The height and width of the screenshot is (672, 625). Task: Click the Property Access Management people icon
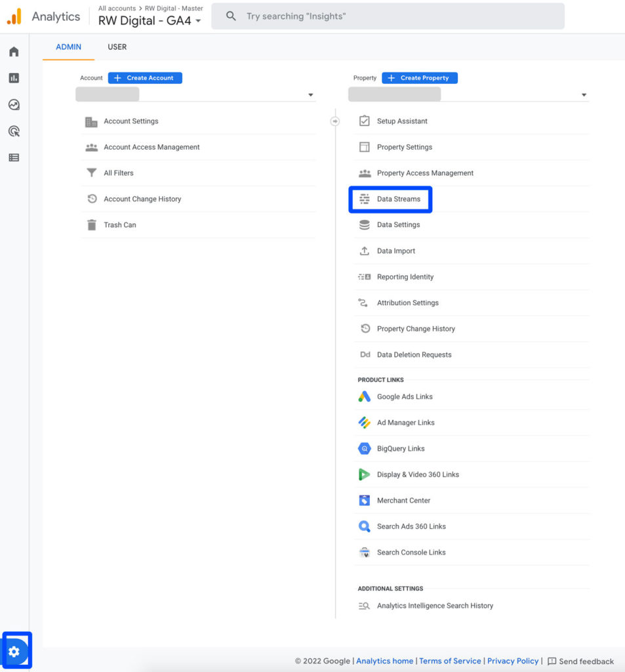pos(365,173)
